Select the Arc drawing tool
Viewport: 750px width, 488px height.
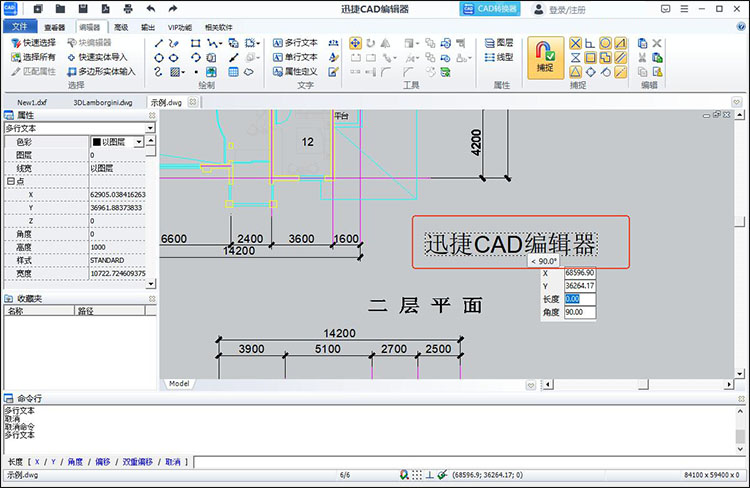195,58
